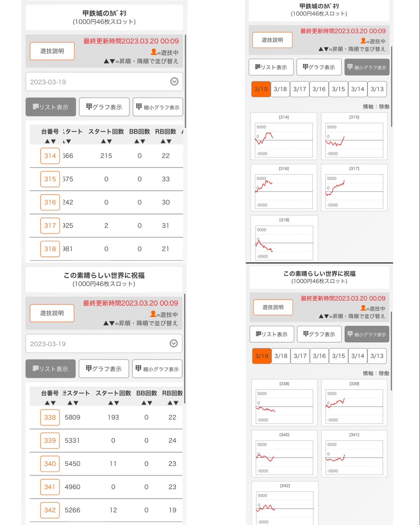Switch to 縮小グラフ表示 in この素晴らしい table view
Image resolution: width=420 pixels, height=525 pixels.
pos(157,369)
